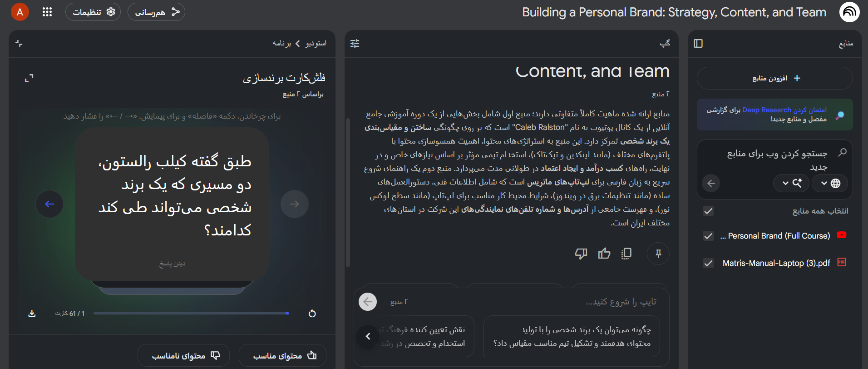Toggle the select all sources checkbox
The width and height of the screenshot is (868, 369).
point(708,211)
